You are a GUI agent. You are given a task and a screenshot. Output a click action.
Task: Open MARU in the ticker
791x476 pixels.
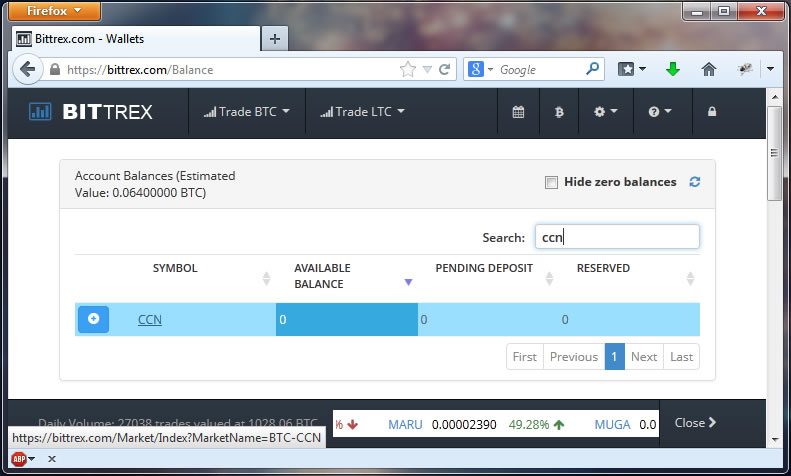[x=405, y=425]
